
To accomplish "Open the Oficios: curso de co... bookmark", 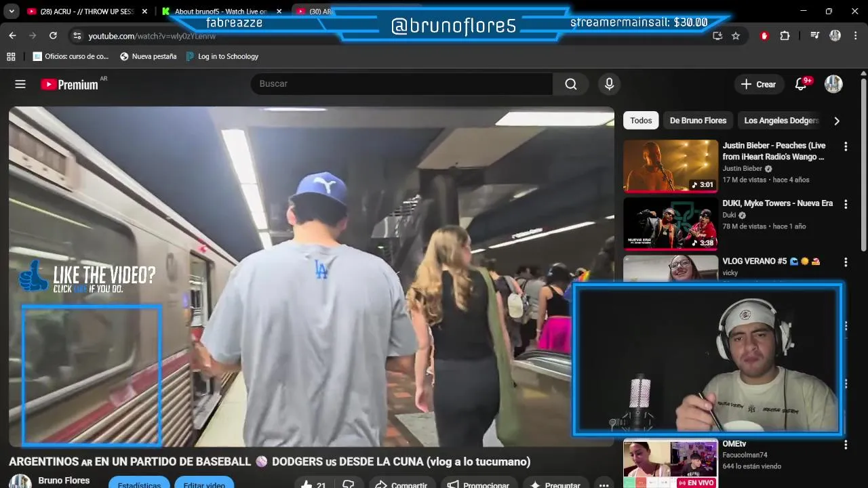I will coord(71,56).
